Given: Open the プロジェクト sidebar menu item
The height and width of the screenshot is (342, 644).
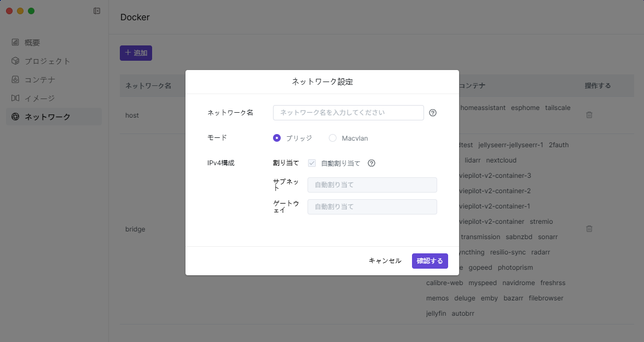Looking at the screenshot, I should pos(48,61).
